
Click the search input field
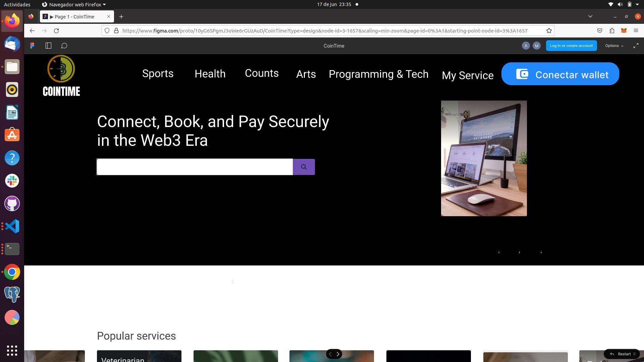(x=195, y=167)
